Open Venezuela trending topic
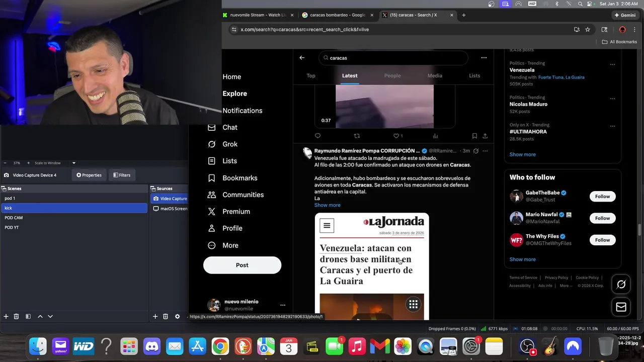The width and height of the screenshot is (644, 362). [522, 70]
